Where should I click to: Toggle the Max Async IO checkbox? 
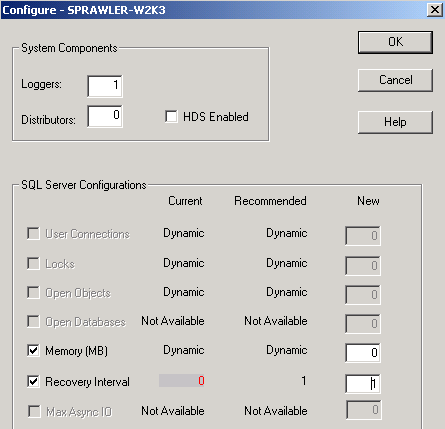coord(34,411)
